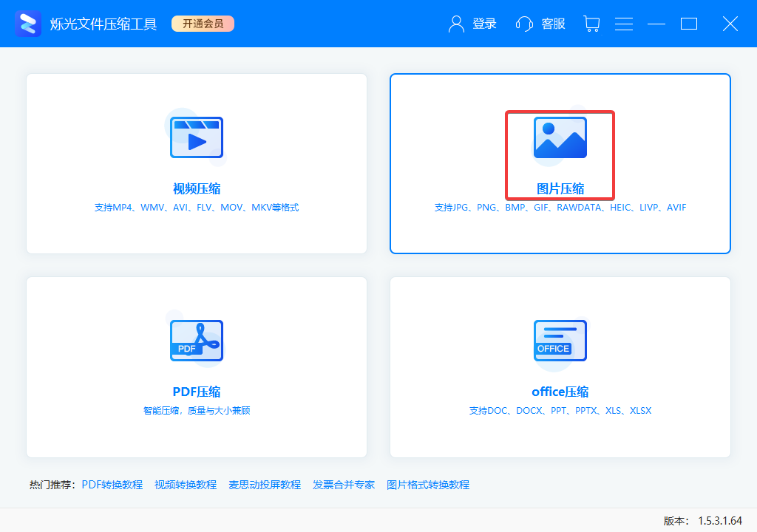Viewport: 757px width, 532px height.
Task: Open the 视频压缩 video compression tool
Action: 196,188
